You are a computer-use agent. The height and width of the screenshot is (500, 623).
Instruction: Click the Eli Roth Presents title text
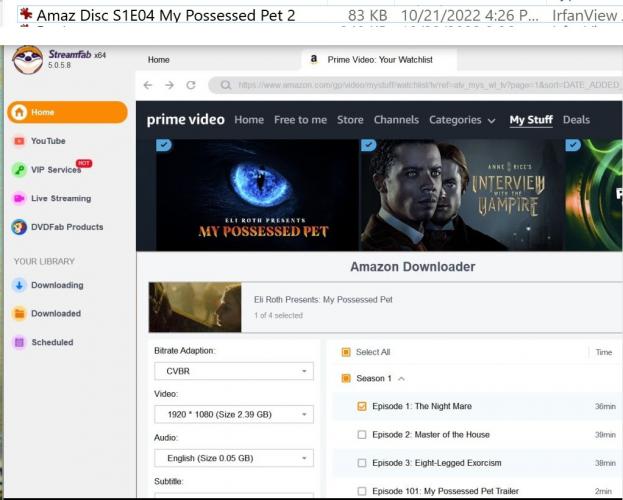pyautogui.click(x=323, y=300)
